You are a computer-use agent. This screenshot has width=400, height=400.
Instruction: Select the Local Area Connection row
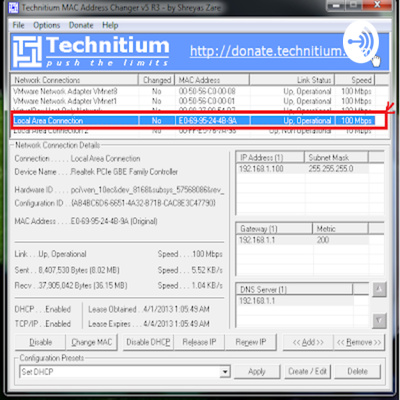pyautogui.click(x=193, y=121)
